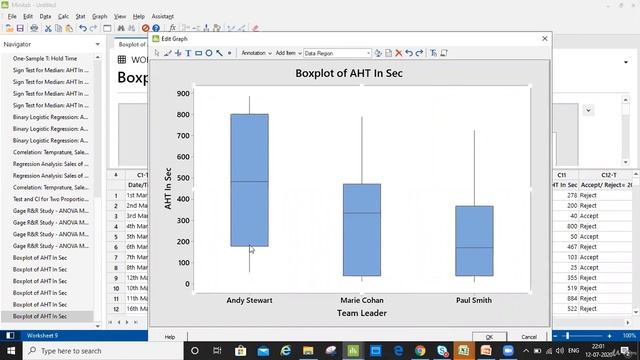The height and width of the screenshot is (360, 640).
Task: Click the last icon in Edit Graph toolbar
Action: pyautogui.click(x=444, y=53)
